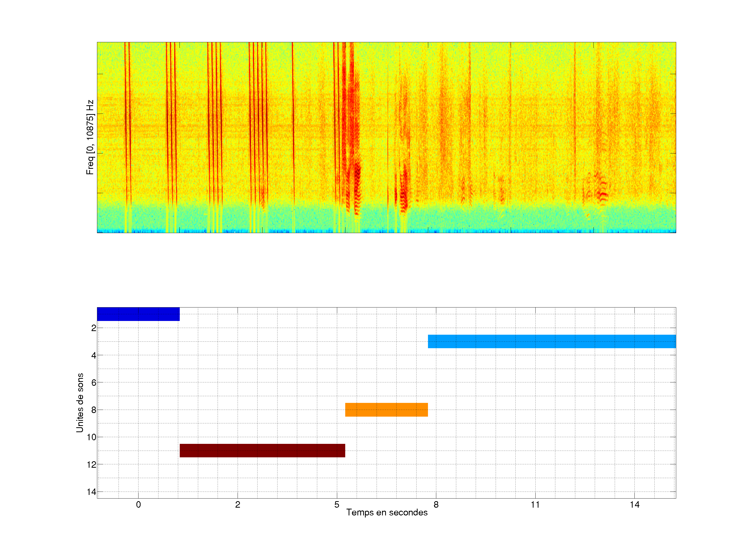Click the light blue bar at unit 3

551,341
